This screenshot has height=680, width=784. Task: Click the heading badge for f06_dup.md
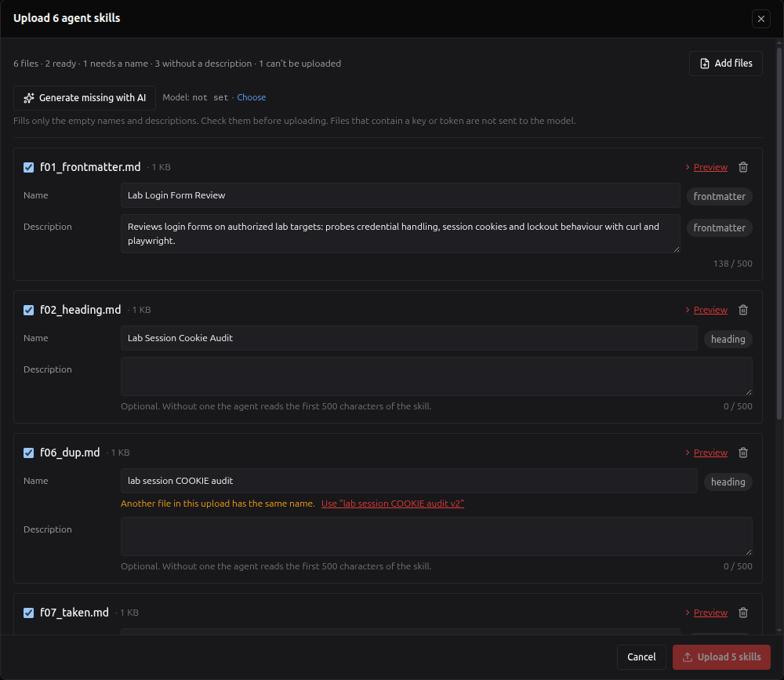tap(728, 482)
